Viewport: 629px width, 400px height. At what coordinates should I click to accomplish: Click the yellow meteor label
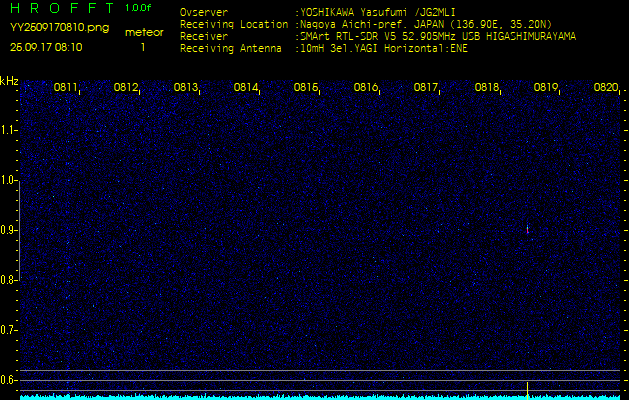click(x=143, y=32)
